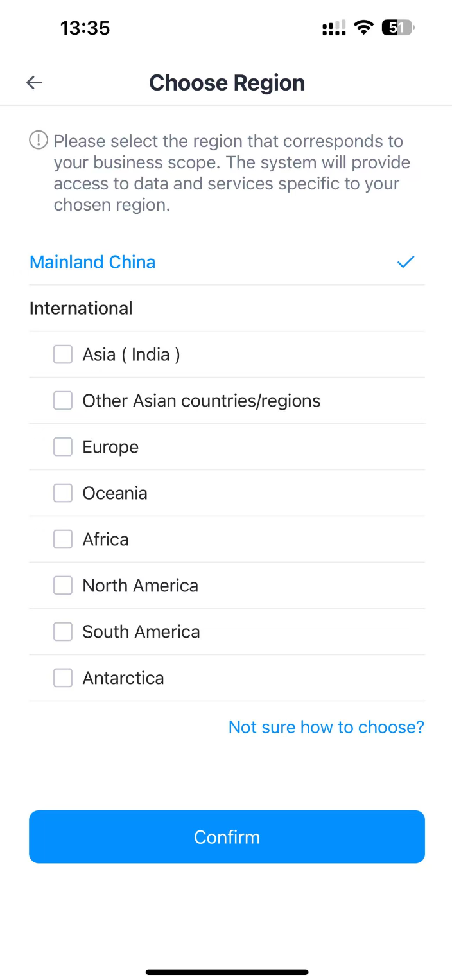Toggle the North America checkbox
The height and width of the screenshot is (980, 452).
tap(63, 586)
